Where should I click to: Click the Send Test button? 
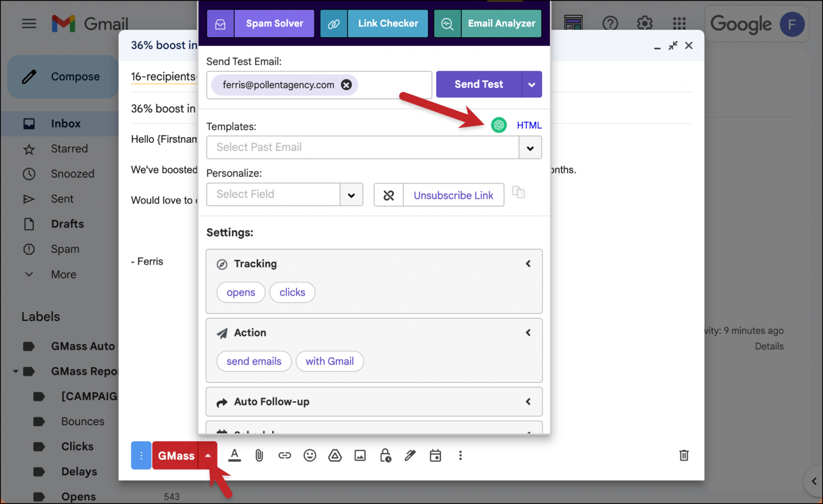pyautogui.click(x=478, y=84)
